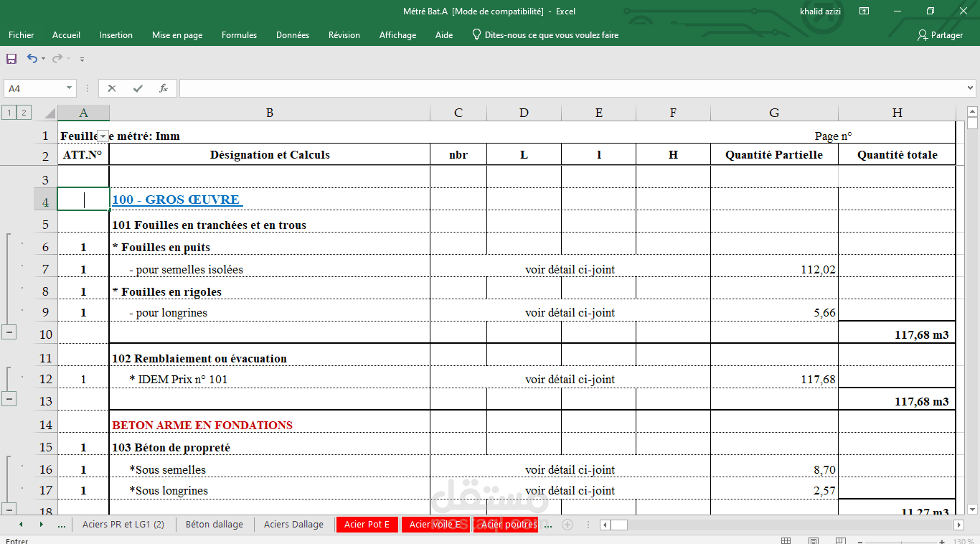Screen dimensions: 980x544
Task: Open the Customize Quick Access Toolbar dropdown
Action: tap(82, 59)
